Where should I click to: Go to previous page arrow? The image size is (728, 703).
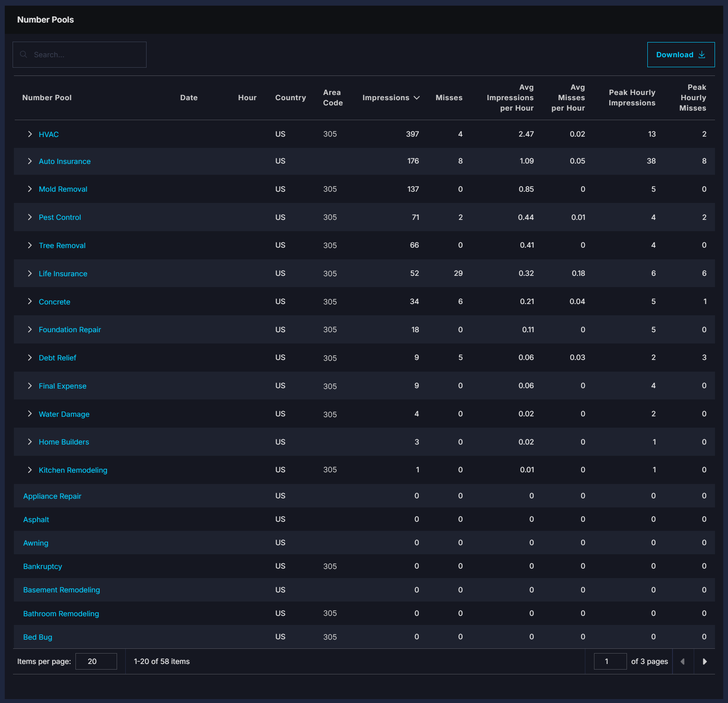(682, 661)
